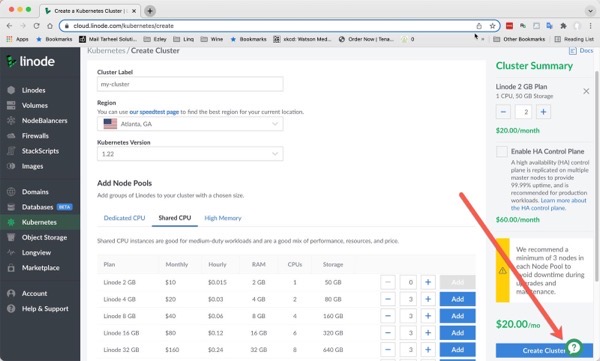Screen dimensions: 600x361
Task: Click Linode 4 GB quantity field
Action: (x=408, y=299)
